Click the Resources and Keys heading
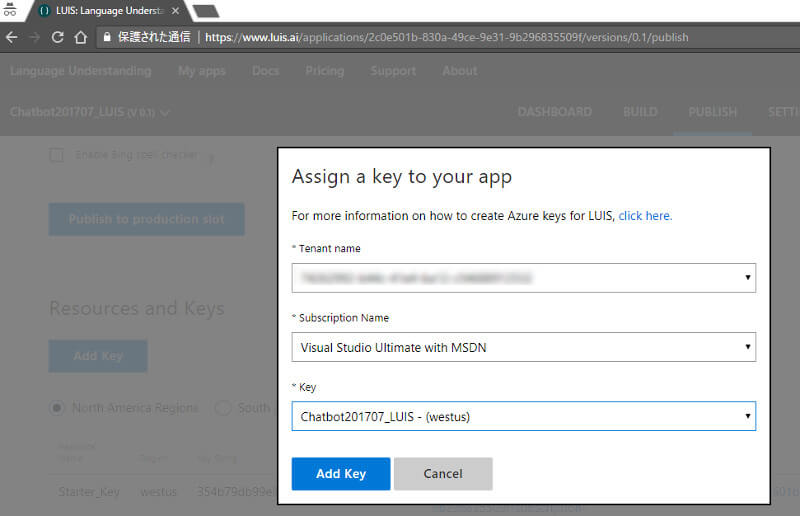 pyautogui.click(x=137, y=308)
